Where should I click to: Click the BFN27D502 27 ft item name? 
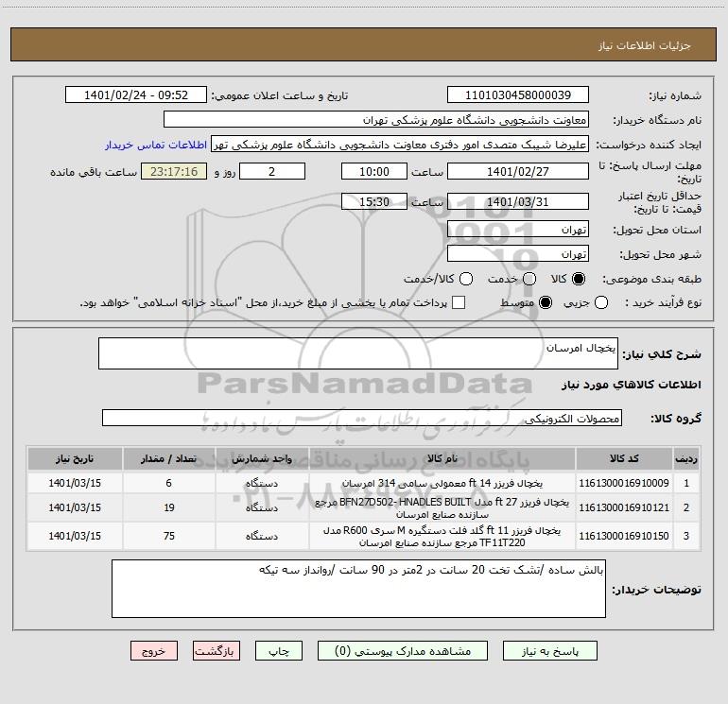click(x=442, y=507)
